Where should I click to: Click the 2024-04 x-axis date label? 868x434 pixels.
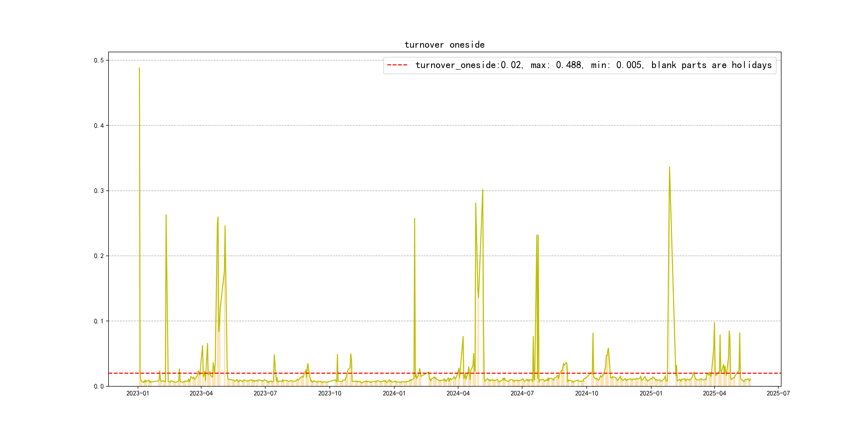click(x=458, y=393)
